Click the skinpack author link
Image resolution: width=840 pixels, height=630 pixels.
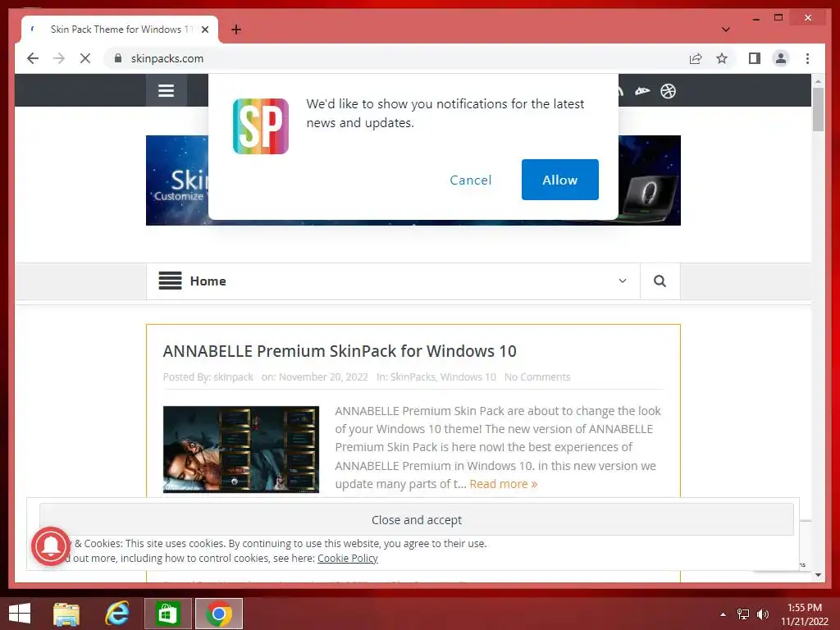coord(233,377)
